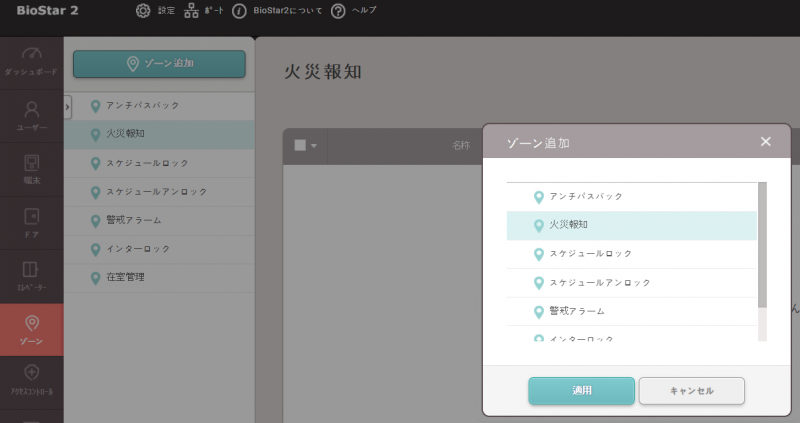This screenshot has width=800, height=423.
Task: Click the settings gear icon in header
Action: coord(143,11)
